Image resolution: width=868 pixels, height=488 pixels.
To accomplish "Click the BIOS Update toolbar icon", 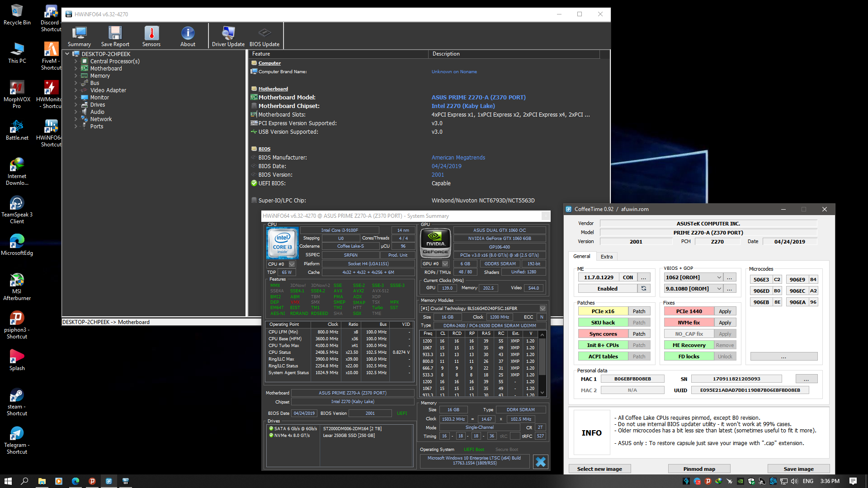I will pos(264,36).
